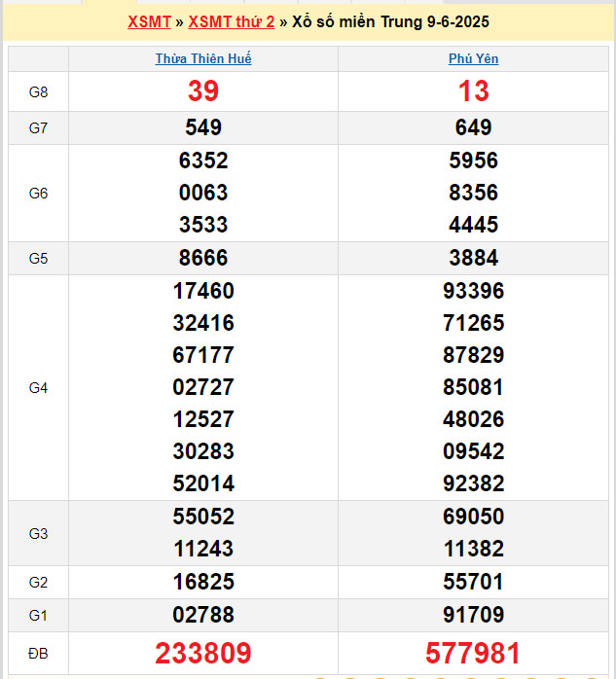The width and height of the screenshot is (616, 679).
Task: Click the special prize number 233809
Action: (203, 653)
